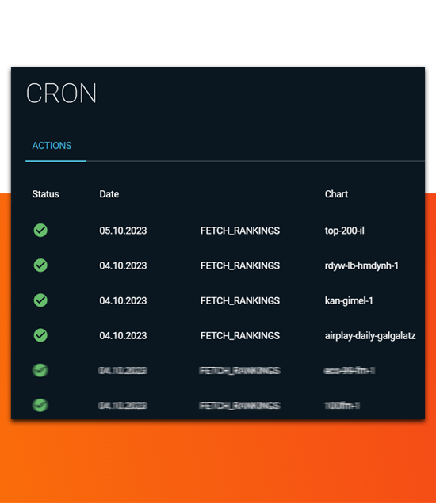Open the top-200-il chart entry
The height and width of the screenshot is (504, 436).
point(345,231)
